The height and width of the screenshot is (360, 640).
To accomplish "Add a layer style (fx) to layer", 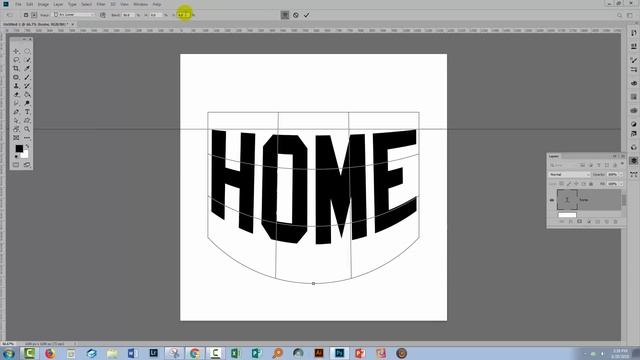I will pyautogui.click(x=571, y=222).
